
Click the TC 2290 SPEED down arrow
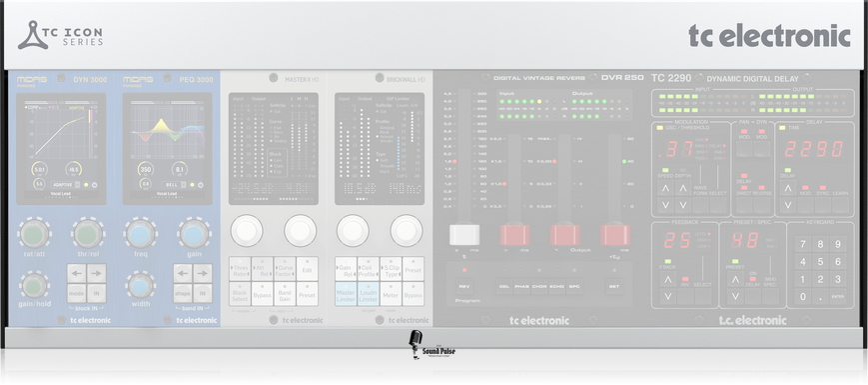(665, 206)
